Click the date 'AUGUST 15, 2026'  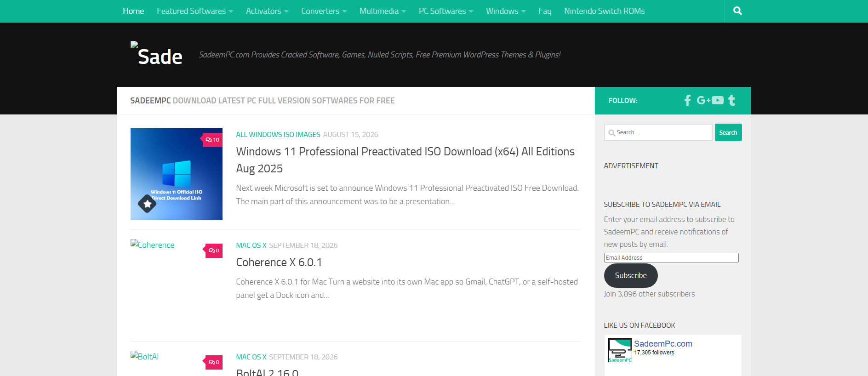(351, 135)
